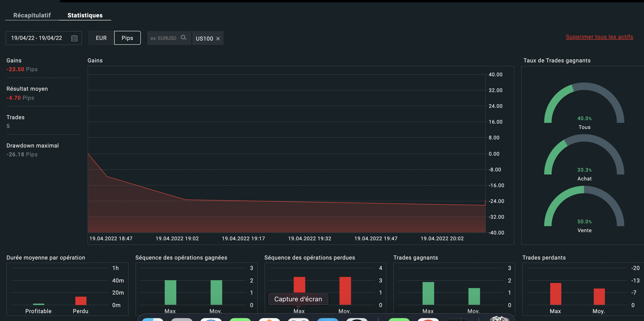Viewport: 644px width, 321px height.
Task: Click the magnifier search icon
Action: click(183, 38)
